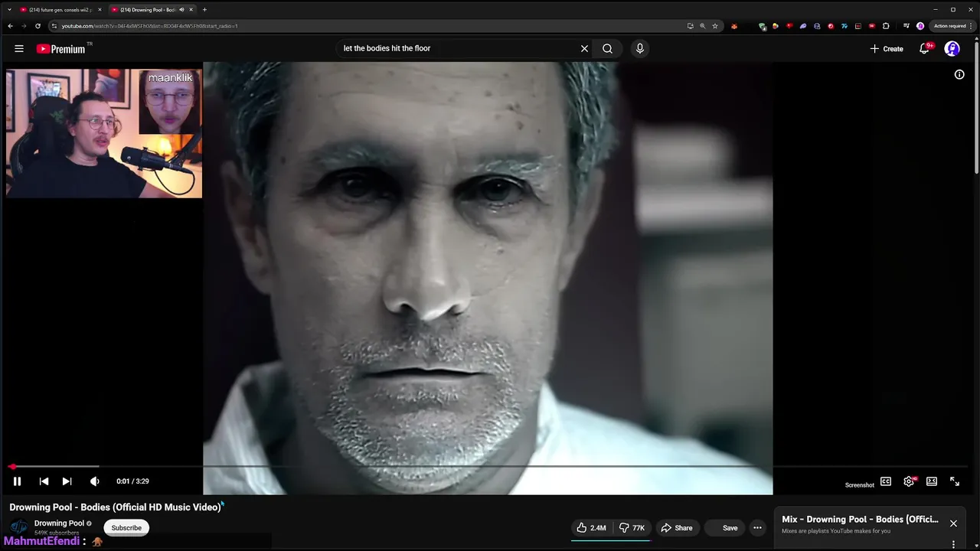Viewport: 980px width, 551px height.
Task: Go forward in browser history
Action: point(24,26)
